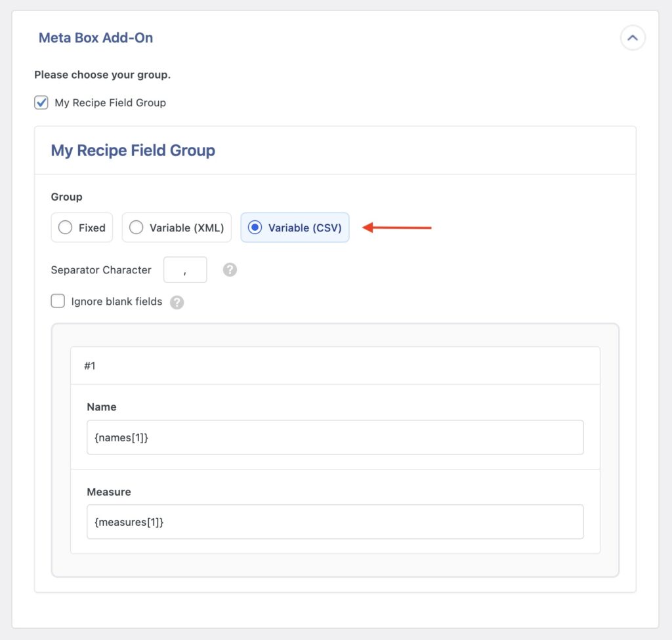
Task: Collapse the Meta Box Add-On panel
Action: (633, 37)
